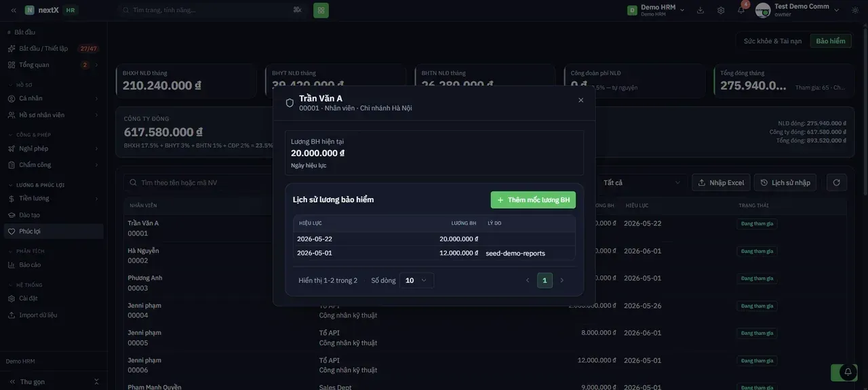Screen dimensions: 868x390
Task: Switch to Bảo hiểm tab
Action: pos(831,41)
